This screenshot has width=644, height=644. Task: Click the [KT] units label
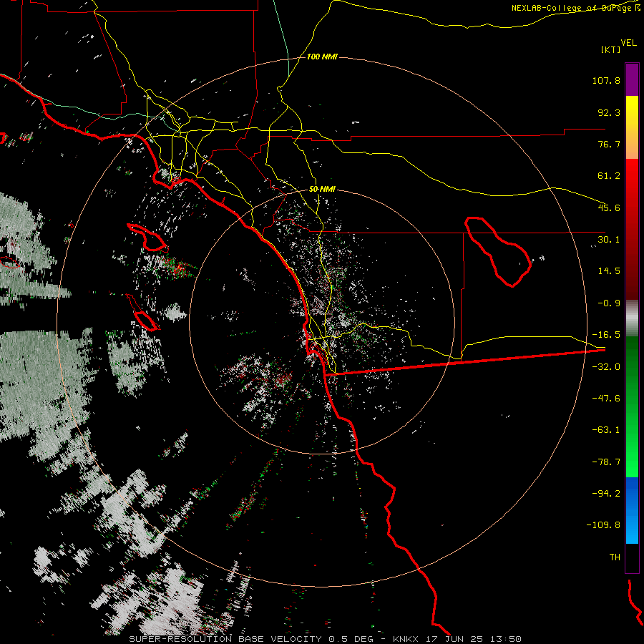coord(611,49)
